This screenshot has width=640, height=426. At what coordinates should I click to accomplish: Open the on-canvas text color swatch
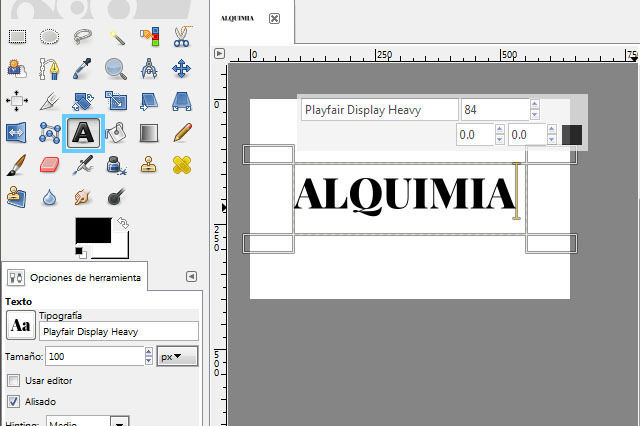[571, 134]
